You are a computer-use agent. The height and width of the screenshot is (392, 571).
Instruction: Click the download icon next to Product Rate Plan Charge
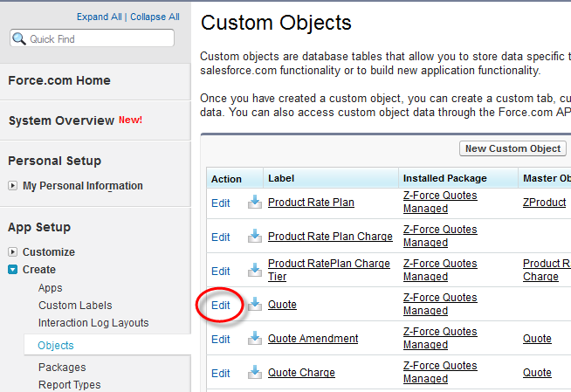coord(255,237)
